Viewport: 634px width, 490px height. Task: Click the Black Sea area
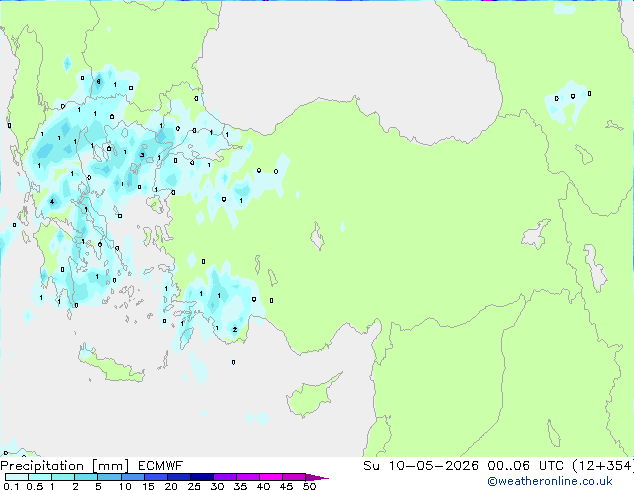click(350, 50)
